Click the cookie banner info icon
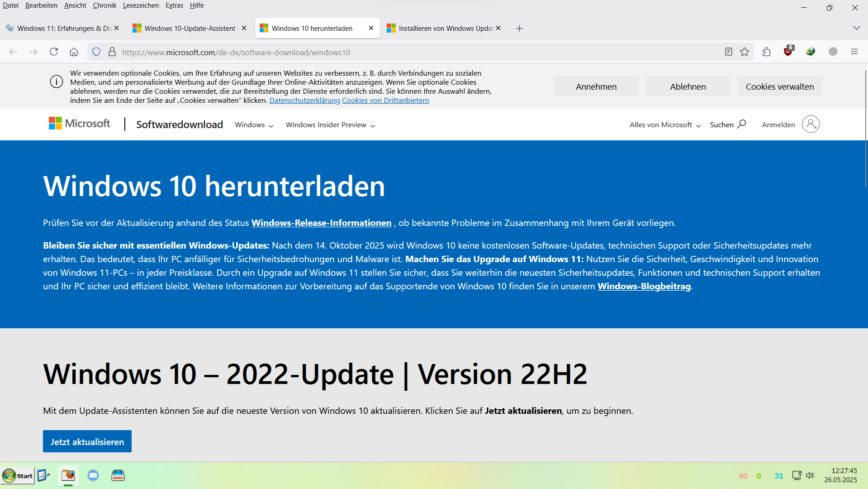The image size is (868, 489). tap(57, 82)
